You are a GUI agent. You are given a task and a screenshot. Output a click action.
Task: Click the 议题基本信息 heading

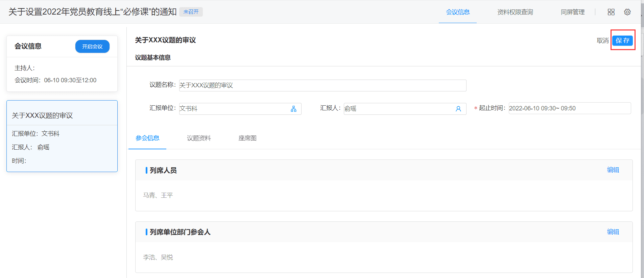click(x=153, y=58)
